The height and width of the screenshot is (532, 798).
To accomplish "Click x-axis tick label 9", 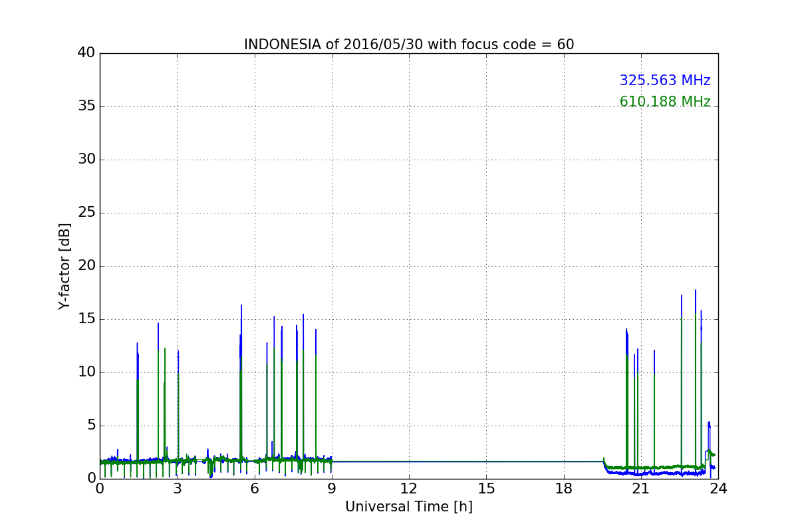I will point(332,489).
